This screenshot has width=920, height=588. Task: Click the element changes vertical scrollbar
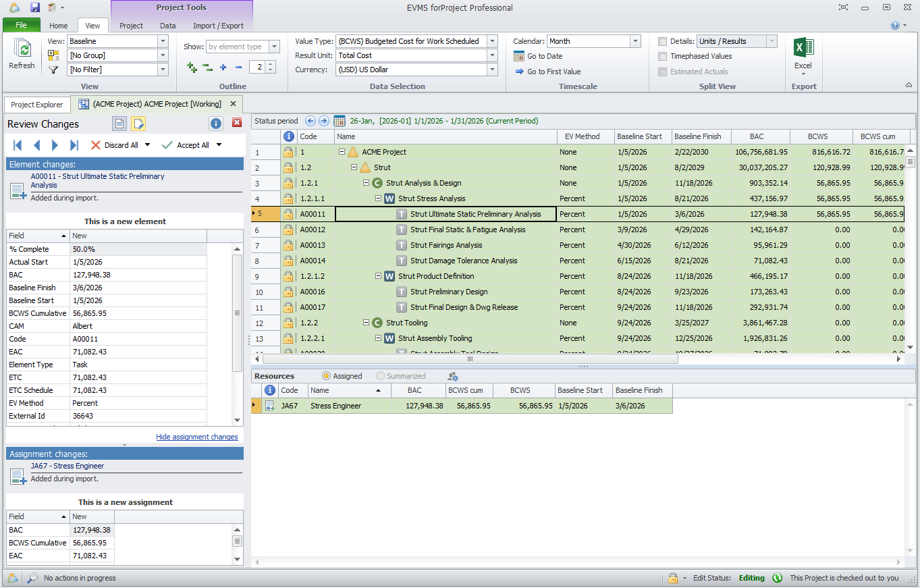tap(237, 313)
